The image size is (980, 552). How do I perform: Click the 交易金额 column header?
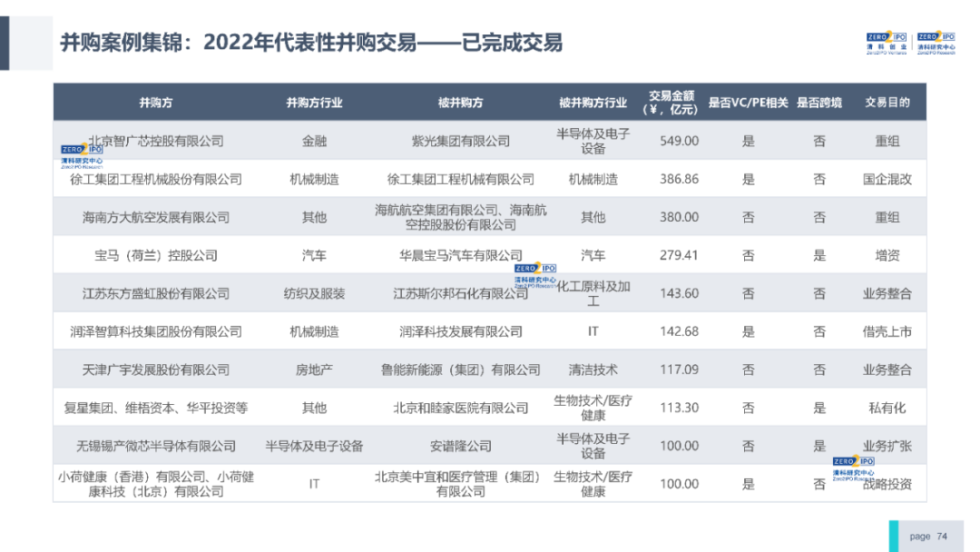coord(671,103)
